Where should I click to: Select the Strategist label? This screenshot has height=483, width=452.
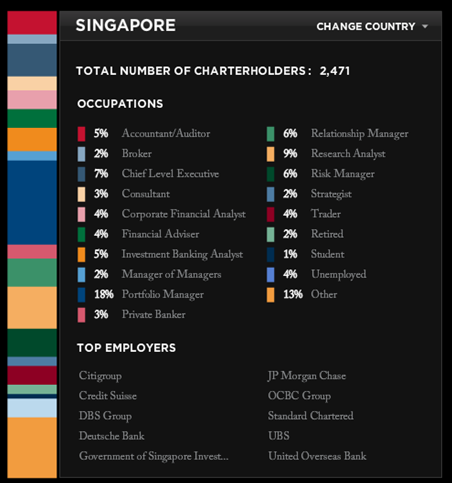click(x=331, y=194)
